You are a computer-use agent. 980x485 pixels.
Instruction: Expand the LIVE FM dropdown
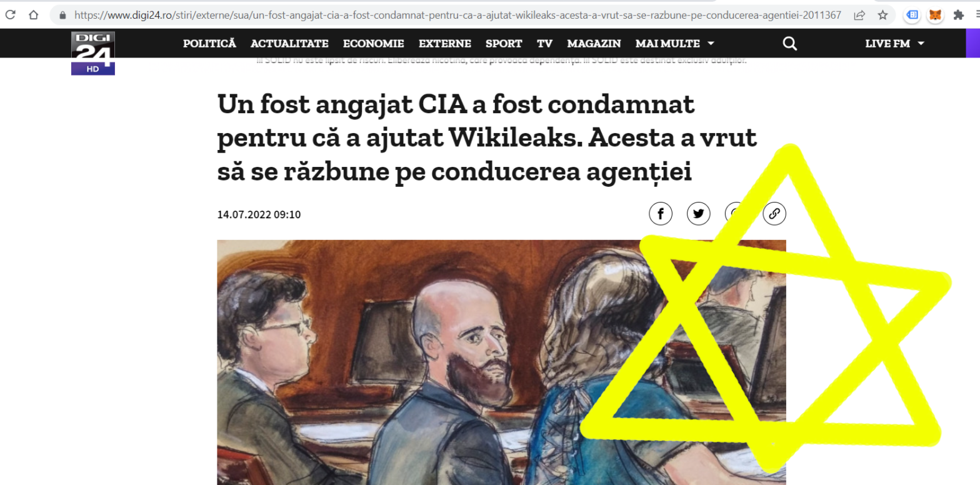894,44
